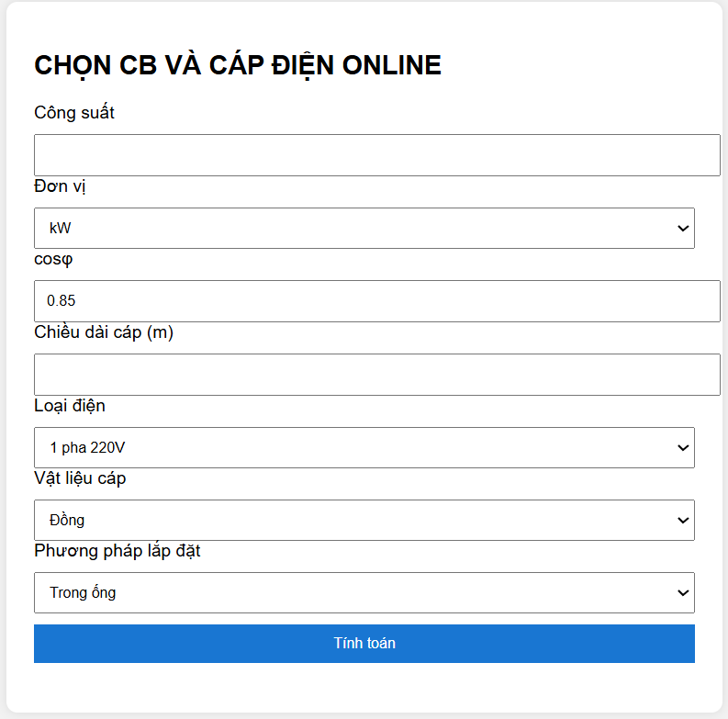This screenshot has height=719, width=728.
Task: Open the Đơn vị dropdown showing kW
Action: [x=364, y=228]
